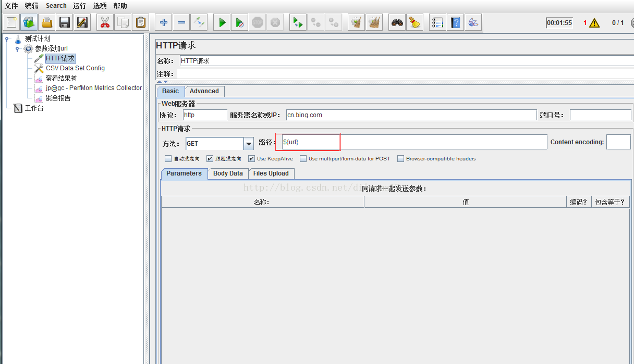Select jp@gc - PerfMon Metrics Collector node
This screenshot has height=364, width=634.
point(93,88)
